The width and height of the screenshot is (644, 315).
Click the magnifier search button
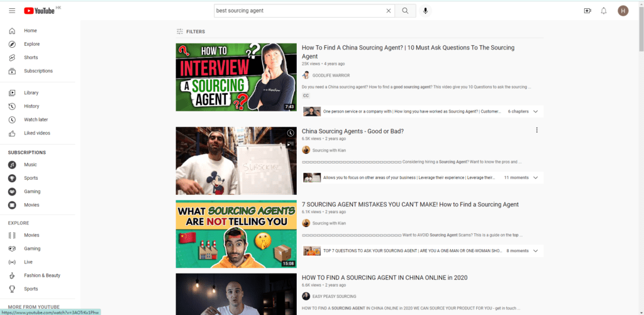(406, 11)
